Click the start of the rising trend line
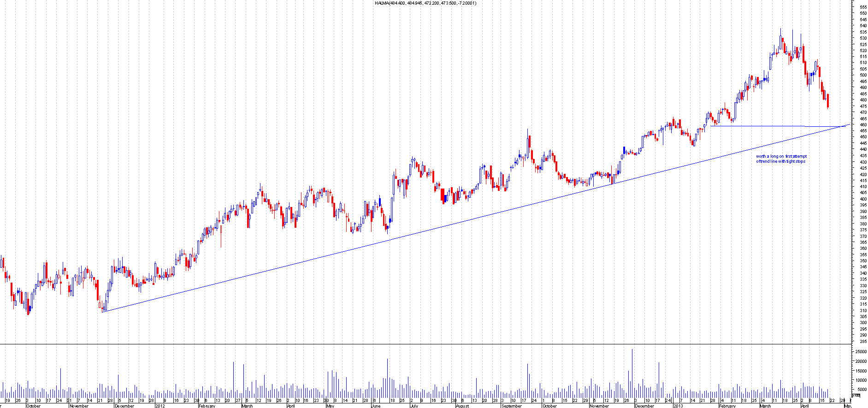 [103, 312]
